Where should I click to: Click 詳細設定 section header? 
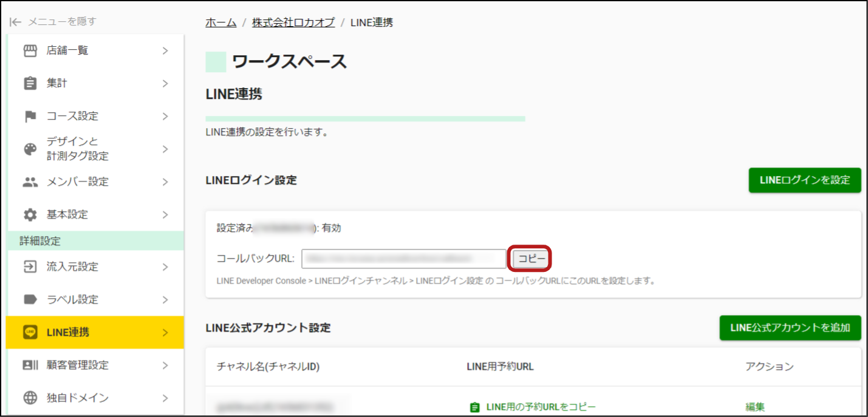pyautogui.click(x=95, y=241)
